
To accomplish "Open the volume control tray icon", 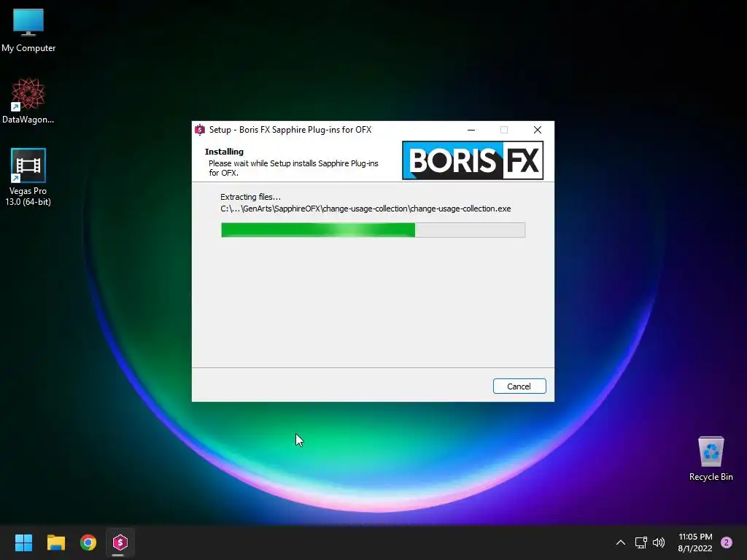I will click(x=659, y=542).
